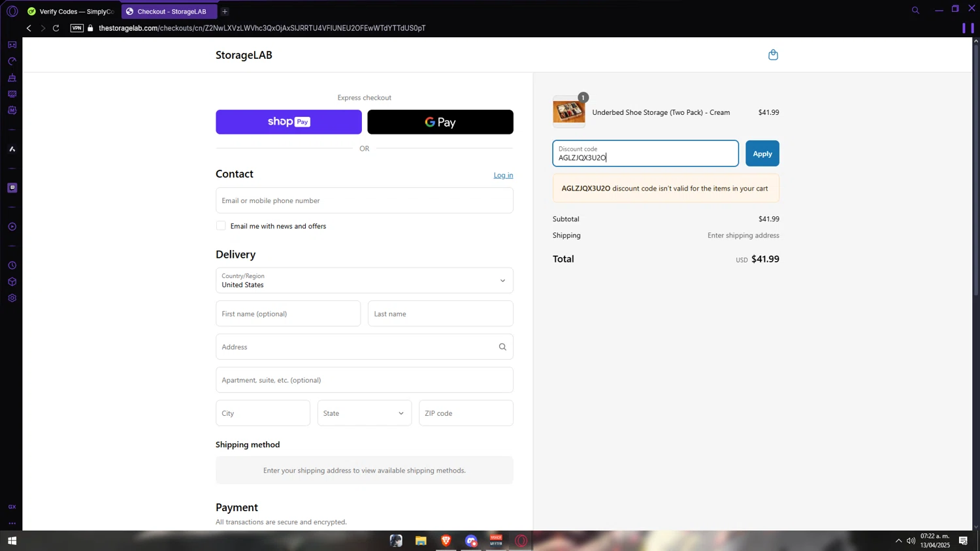This screenshot has width=980, height=551.
Task: Open sidebar three-dots more options
Action: (12, 524)
